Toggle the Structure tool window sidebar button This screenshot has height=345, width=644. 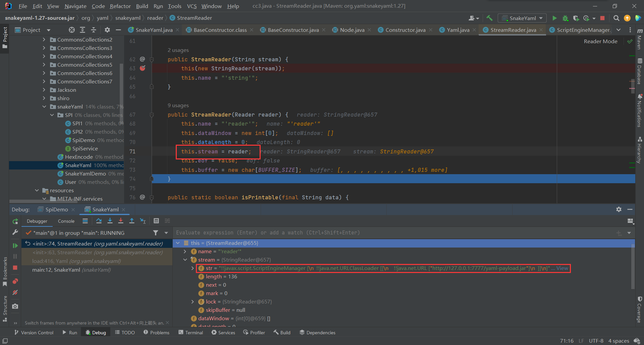pyautogui.click(x=5, y=309)
